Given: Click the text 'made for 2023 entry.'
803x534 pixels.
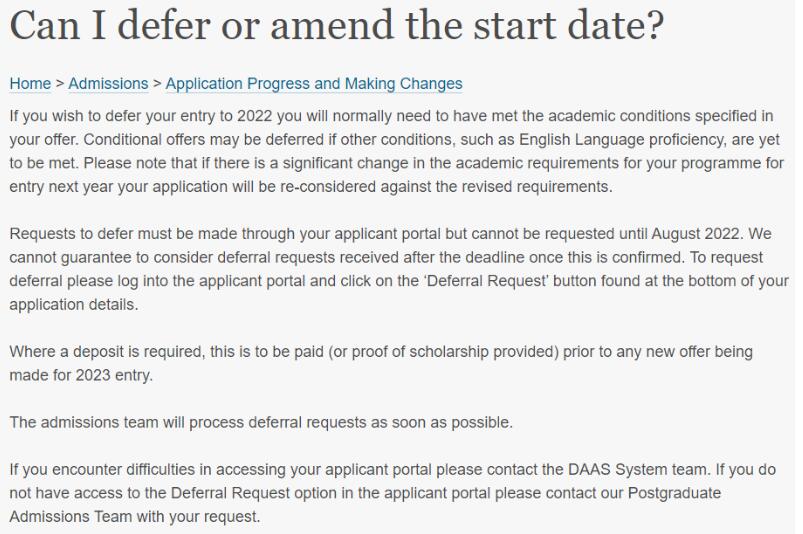Looking at the screenshot, I should pyautogui.click(x=83, y=376).
